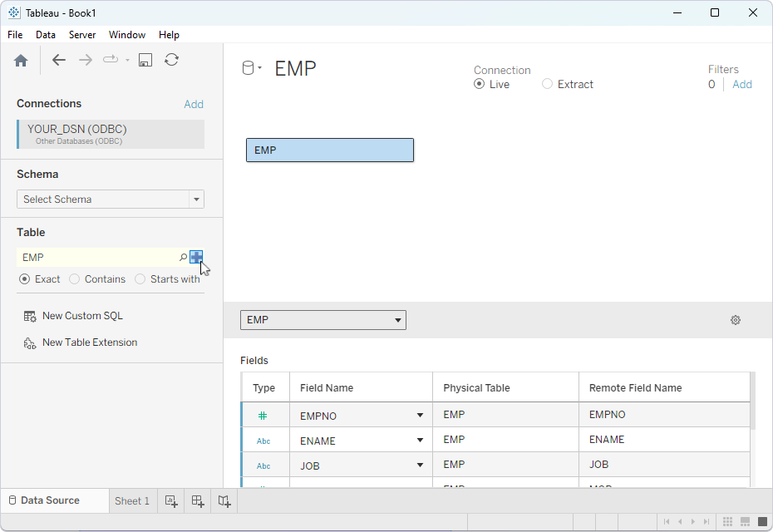Switch to the Sheet 1 tab
773x532 pixels.
click(131, 500)
